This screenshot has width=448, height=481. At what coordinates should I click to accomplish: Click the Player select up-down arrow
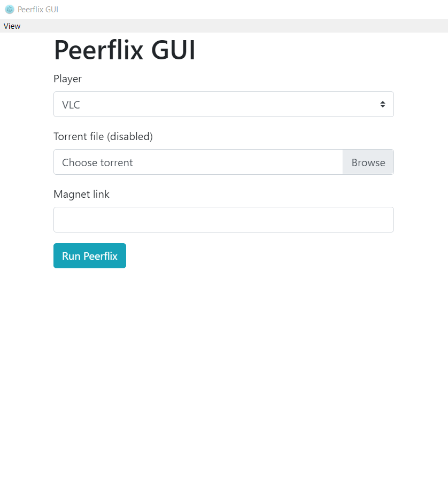coord(383,104)
